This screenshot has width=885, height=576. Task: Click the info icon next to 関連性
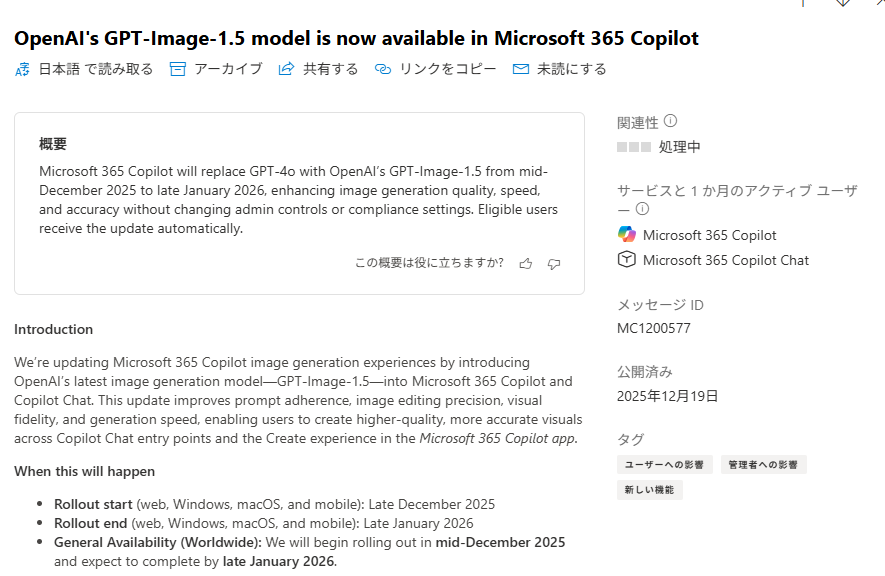pos(670,122)
